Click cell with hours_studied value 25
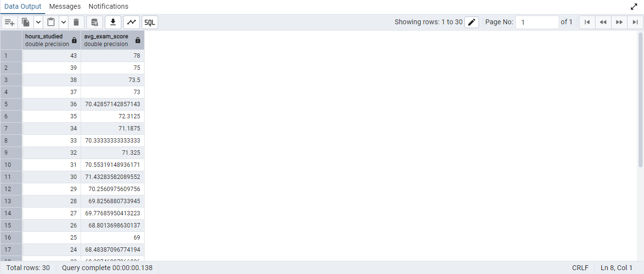The image size is (644, 274). [x=51, y=238]
